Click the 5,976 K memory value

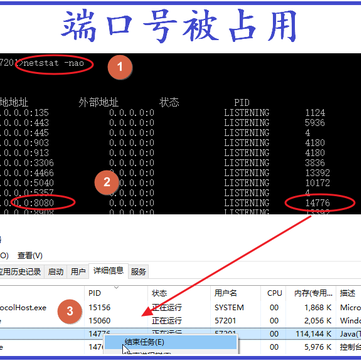318,347
